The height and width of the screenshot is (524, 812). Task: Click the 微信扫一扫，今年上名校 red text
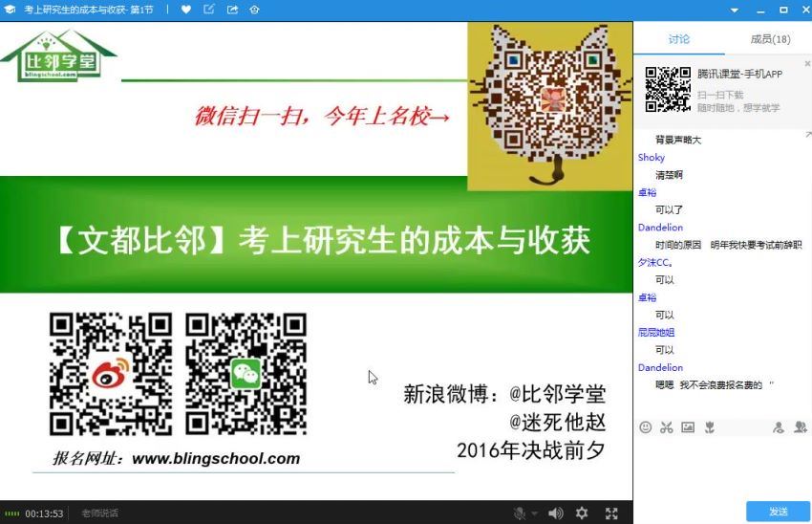coord(322,116)
